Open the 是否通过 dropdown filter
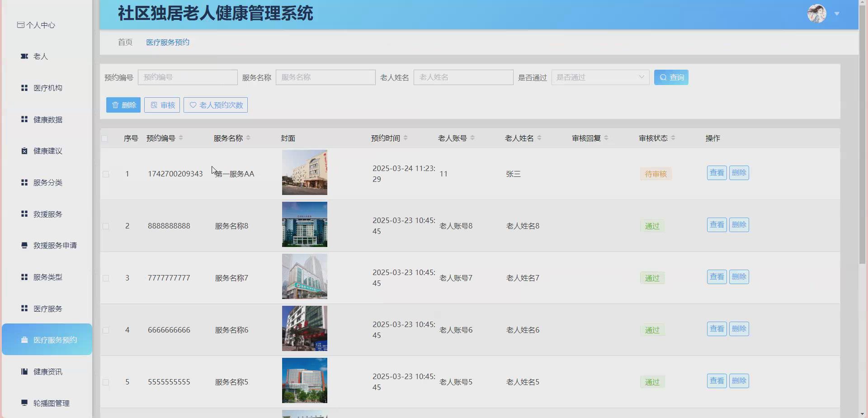The width and height of the screenshot is (868, 418). 600,77
